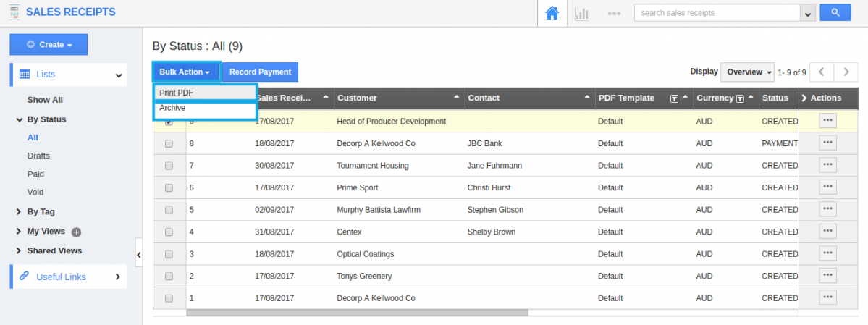Open the reports bar chart icon
This screenshot has width=868, height=325.
point(581,13)
